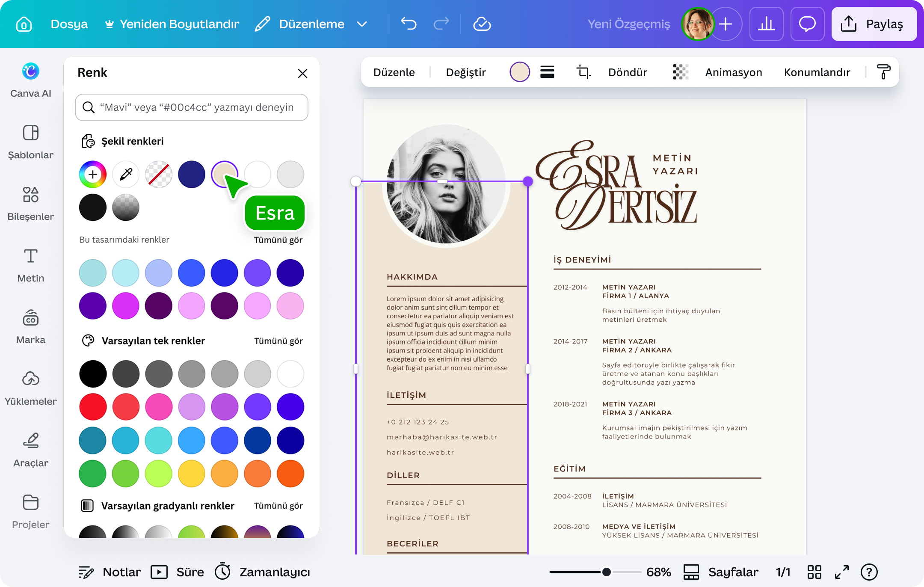924x587 pixels.
Task: Open the Bileşenler sidebar panel
Action: point(31,204)
